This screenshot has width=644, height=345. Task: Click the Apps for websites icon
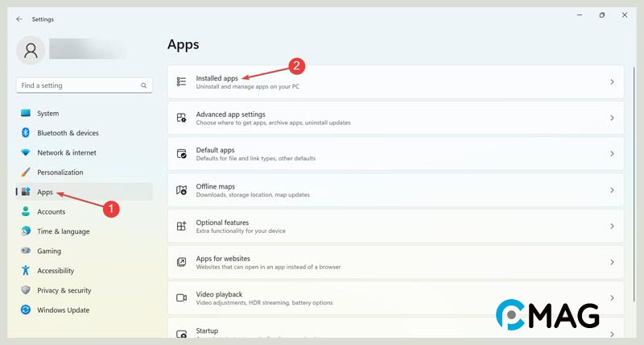point(181,262)
